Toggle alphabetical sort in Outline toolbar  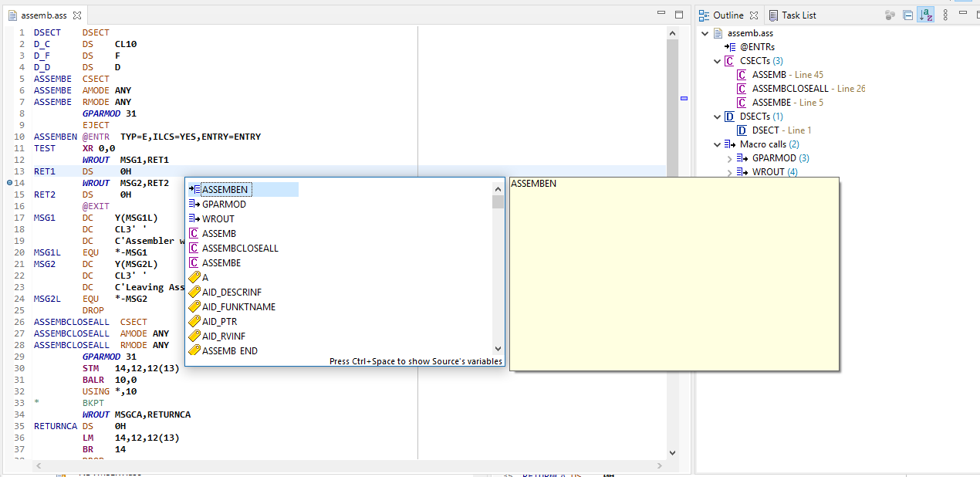926,15
